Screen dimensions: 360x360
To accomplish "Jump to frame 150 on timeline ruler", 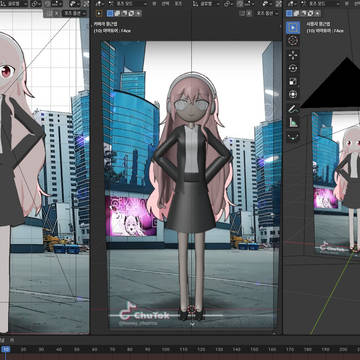I will (x=254, y=349).
